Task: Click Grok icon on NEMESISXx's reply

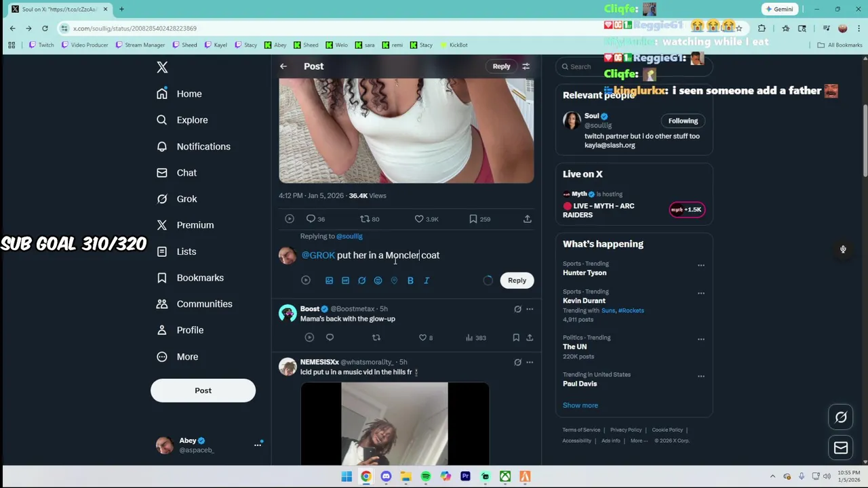Action: tap(517, 363)
